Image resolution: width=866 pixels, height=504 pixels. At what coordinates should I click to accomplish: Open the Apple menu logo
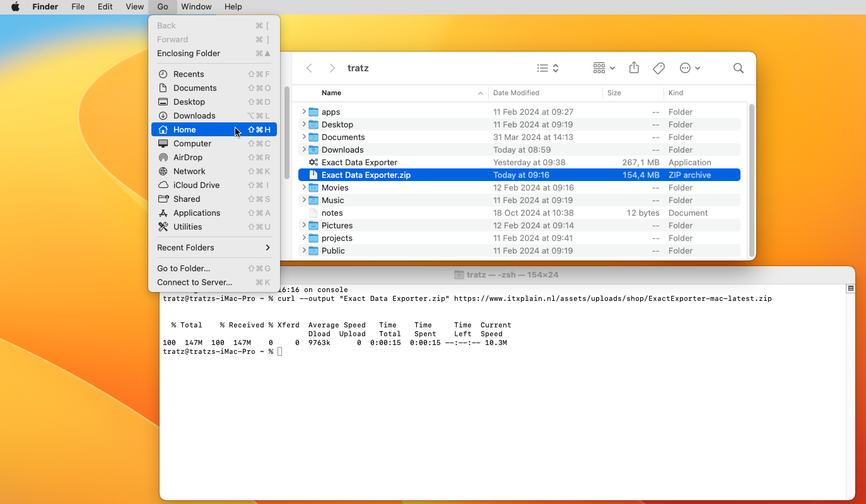click(15, 7)
